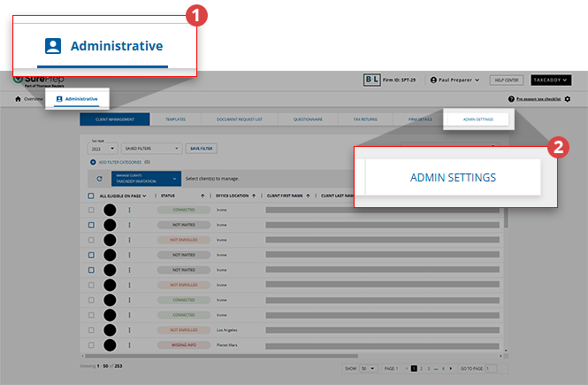Open the kebab menu on the Los Angeles row
The height and width of the screenshot is (385, 588).
click(x=129, y=330)
